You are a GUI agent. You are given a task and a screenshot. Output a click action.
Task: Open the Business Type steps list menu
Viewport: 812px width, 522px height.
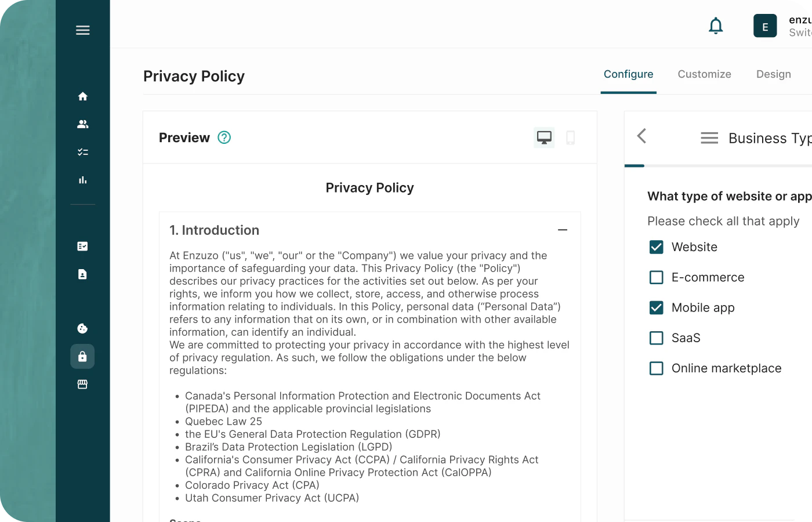click(x=709, y=138)
